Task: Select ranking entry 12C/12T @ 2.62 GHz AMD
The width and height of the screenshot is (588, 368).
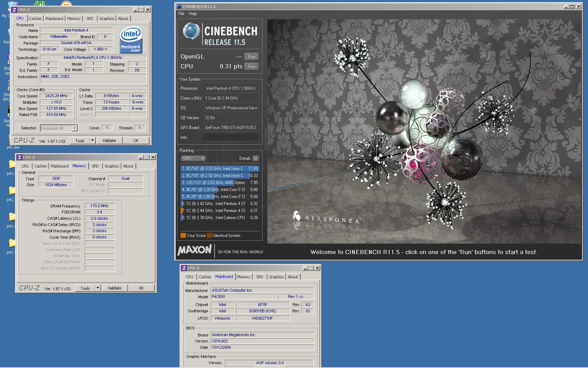Action: [x=220, y=183]
